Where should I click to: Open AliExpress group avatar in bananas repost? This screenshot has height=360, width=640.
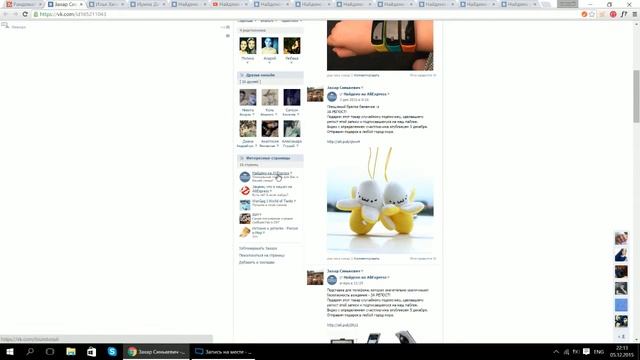pyautogui.click(x=332, y=97)
